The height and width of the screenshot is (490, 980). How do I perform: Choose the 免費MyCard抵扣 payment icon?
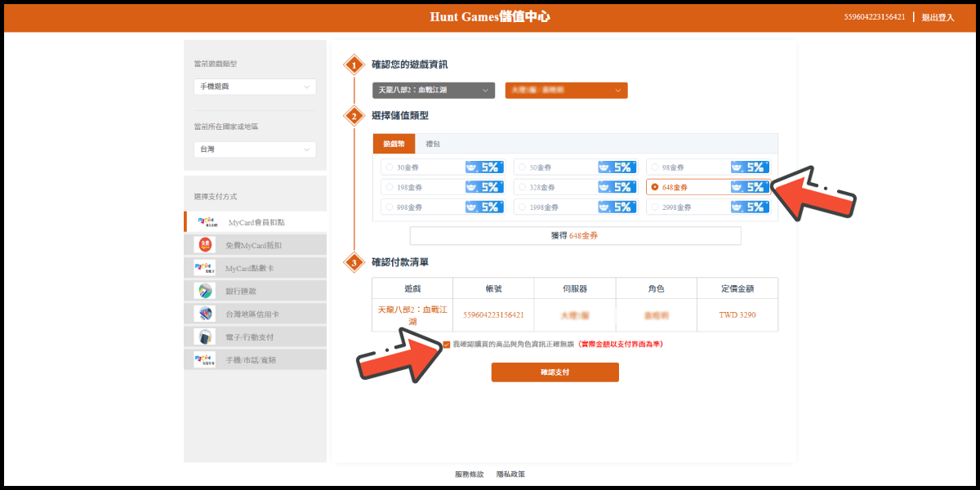click(205, 245)
